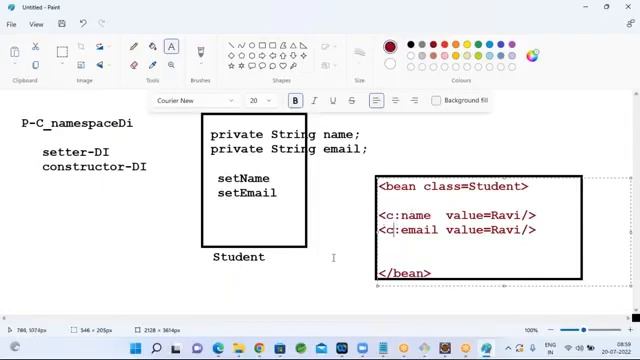Select the Colour picker eyedropper tool
This screenshot has width=640, height=360.
(x=153, y=65)
